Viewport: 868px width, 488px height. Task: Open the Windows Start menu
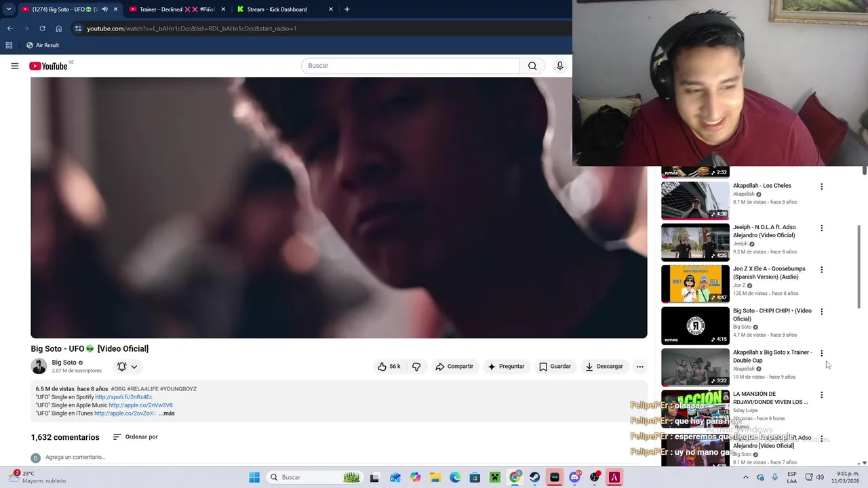(x=254, y=477)
